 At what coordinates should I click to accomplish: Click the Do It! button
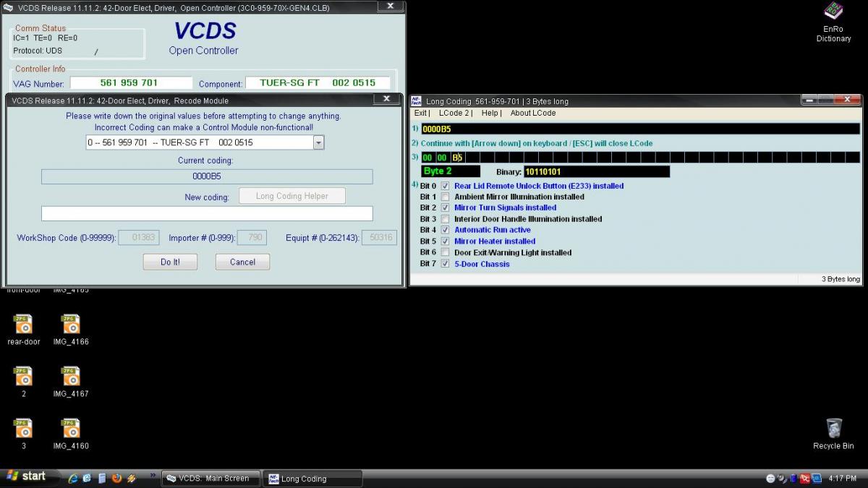coord(170,262)
